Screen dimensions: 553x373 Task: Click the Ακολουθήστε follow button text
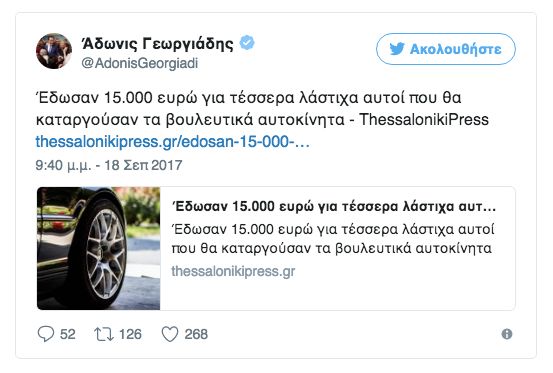pyautogui.click(x=455, y=49)
